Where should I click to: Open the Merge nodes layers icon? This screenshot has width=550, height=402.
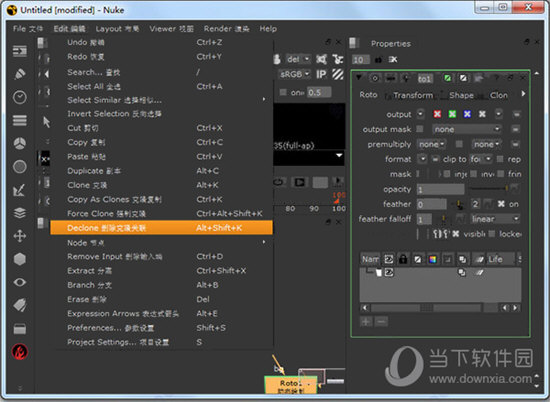pyautogui.click(x=20, y=213)
